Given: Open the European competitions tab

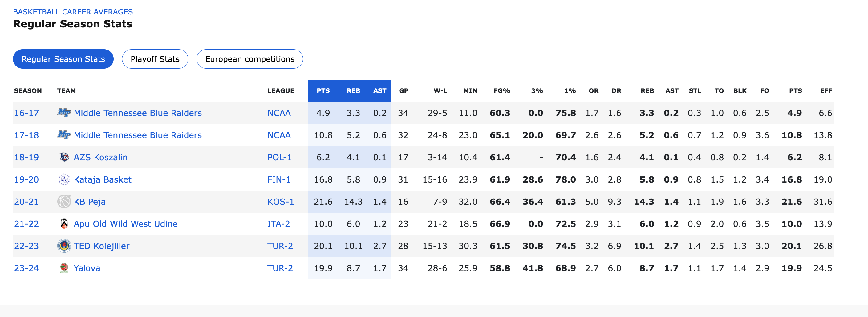Looking at the screenshot, I should pyautogui.click(x=250, y=59).
